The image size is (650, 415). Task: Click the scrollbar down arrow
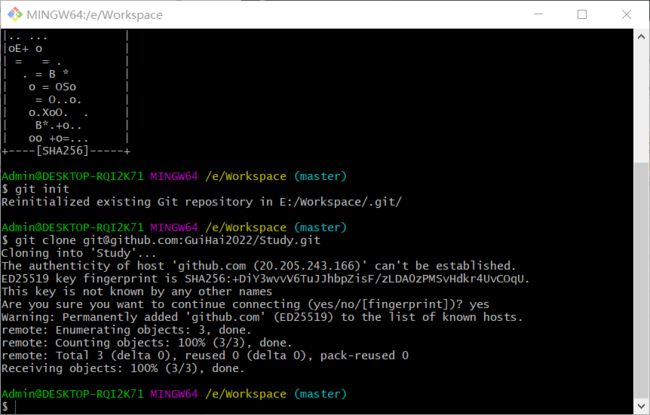coord(641,405)
